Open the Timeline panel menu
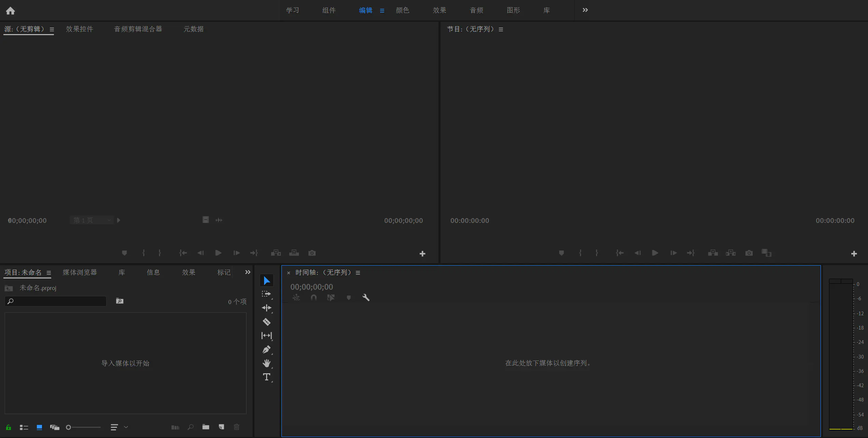Image resolution: width=868 pixels, height=438 pixels. tap(358, 273)
